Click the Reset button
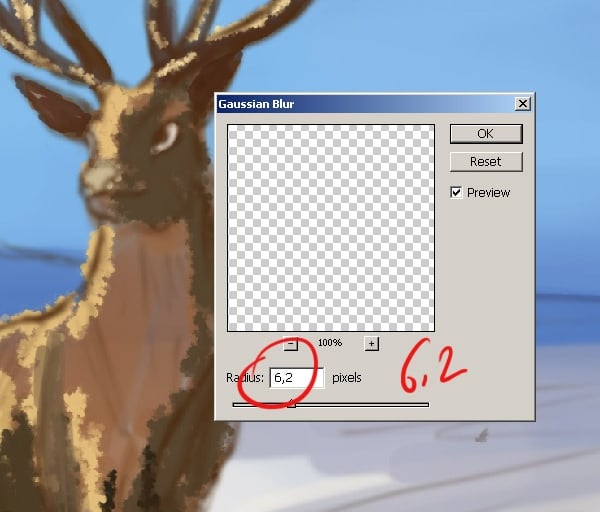The height and width of the screenshot is (512, 600). [486, 161]
